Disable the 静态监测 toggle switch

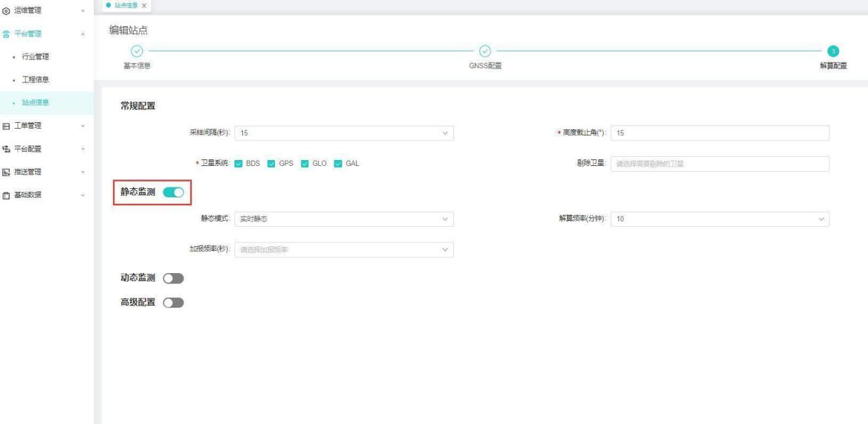[173, 192]
